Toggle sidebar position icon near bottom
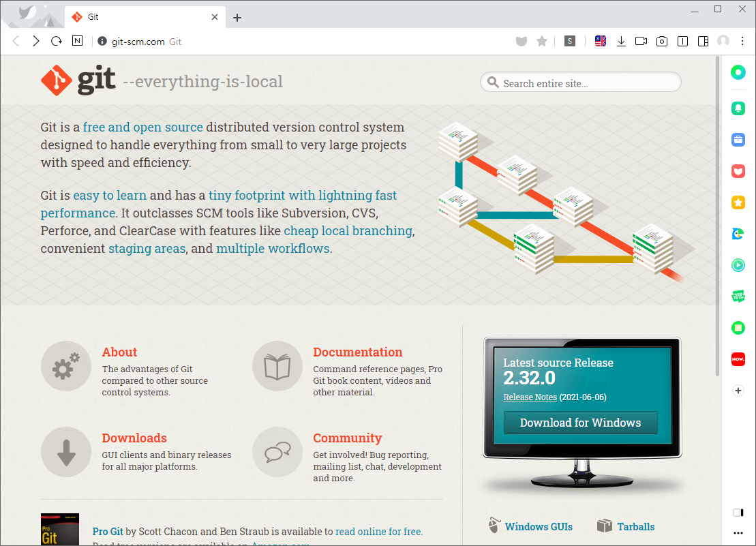The image size is (756, 546). point(738,513)
